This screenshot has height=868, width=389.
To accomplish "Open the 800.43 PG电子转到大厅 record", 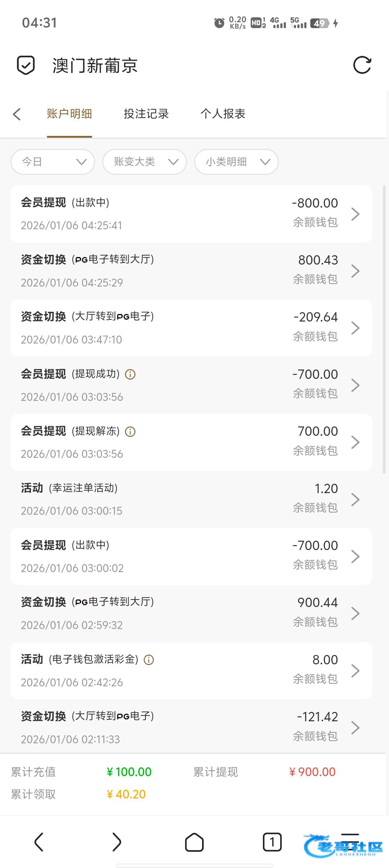I will (191, 271).
